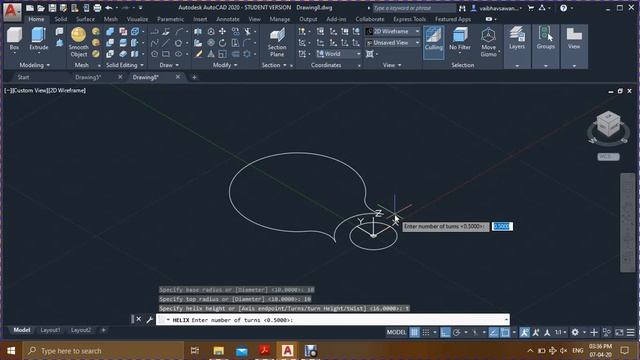Click the Open file icon in quick access toolbar
This screenshot has width=640, height=360.
[x=41, y=8]
